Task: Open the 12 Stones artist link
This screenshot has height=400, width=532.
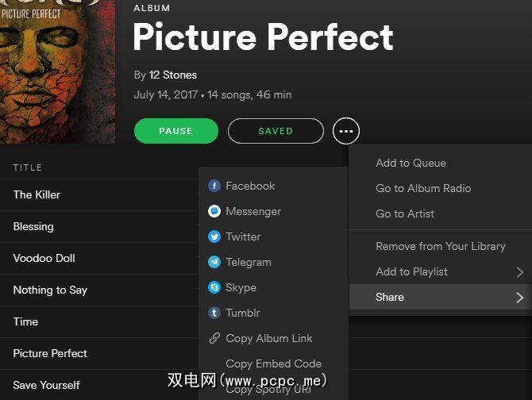Action: click(x=173, y=75)
